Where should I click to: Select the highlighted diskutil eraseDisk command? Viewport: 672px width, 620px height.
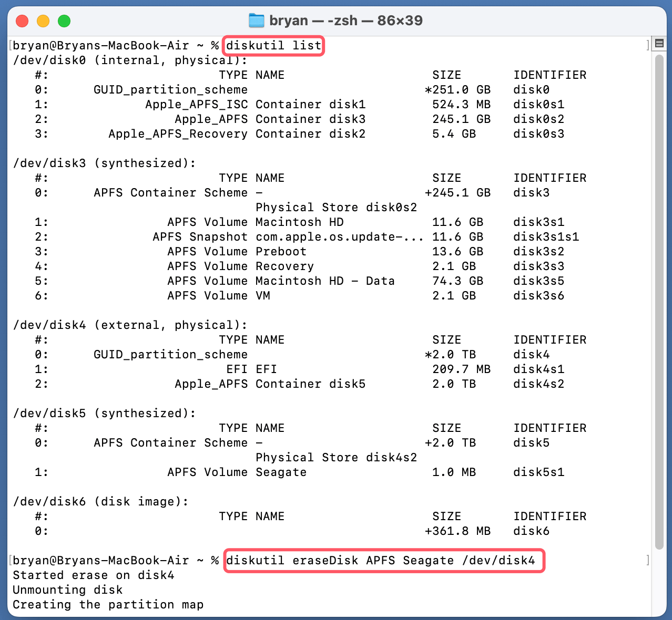pos(384,560)
